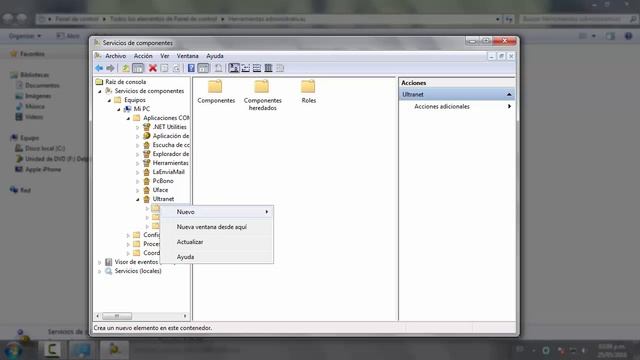Image resolution: width=640 pixels, height=360 pixels.
Task: Select the Componentes heredados folder
Action: click(x=262, y=87)
